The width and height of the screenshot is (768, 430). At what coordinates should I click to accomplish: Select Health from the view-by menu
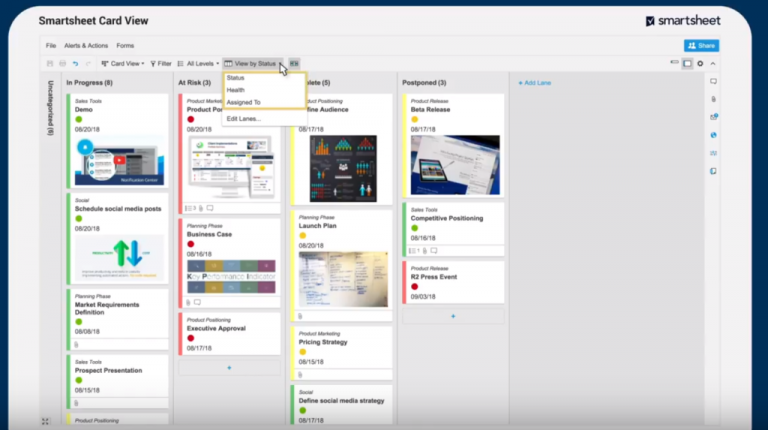point(235,90)
